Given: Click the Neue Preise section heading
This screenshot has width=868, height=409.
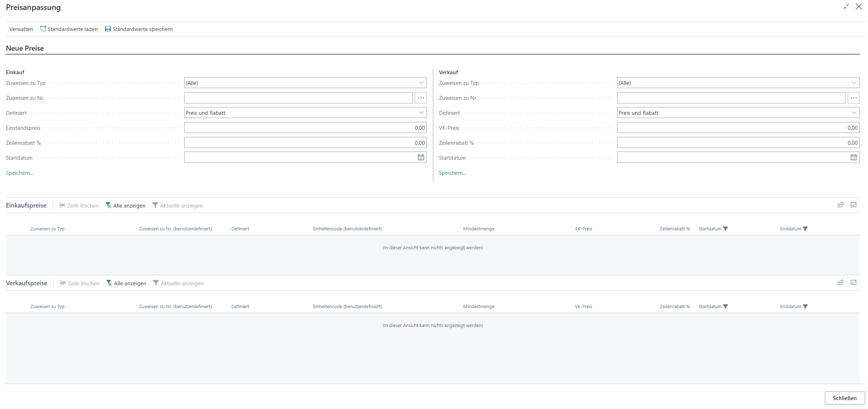Looking at the screenshot, I should point(25,48).
